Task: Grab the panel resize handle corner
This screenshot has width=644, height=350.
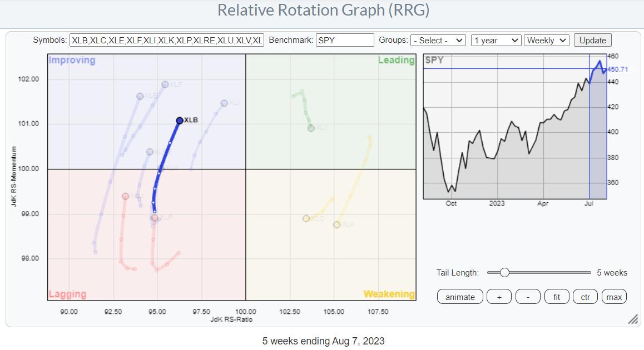Action: (x=633, y=319)
